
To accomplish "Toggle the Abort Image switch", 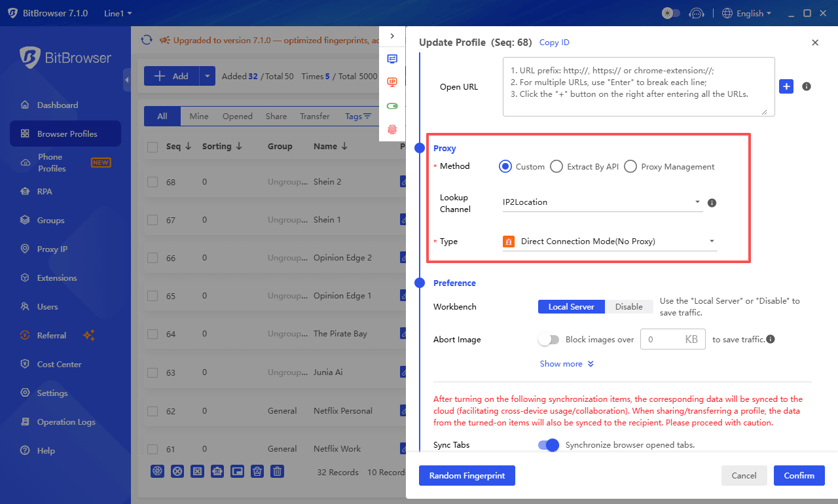I will (549, 340).
